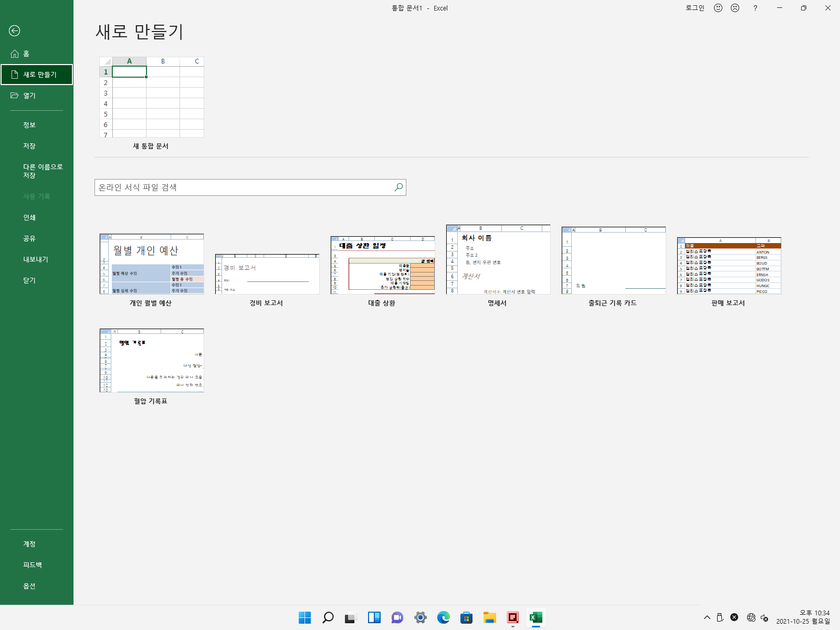The image size is (840, 630).
Task: Click the Excel icon on the taskbar
Action: [x=536, y=617]
